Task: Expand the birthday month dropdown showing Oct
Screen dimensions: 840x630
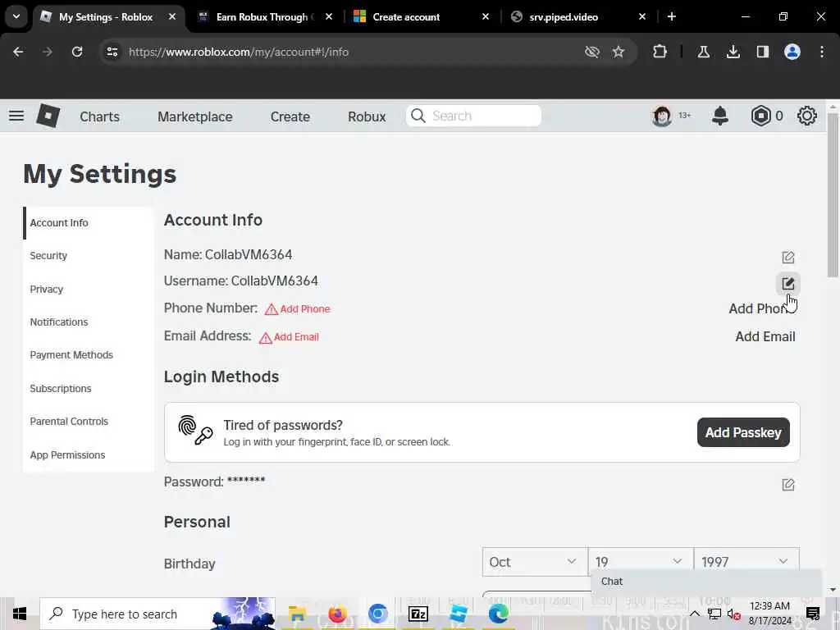Action: point(535,562)
